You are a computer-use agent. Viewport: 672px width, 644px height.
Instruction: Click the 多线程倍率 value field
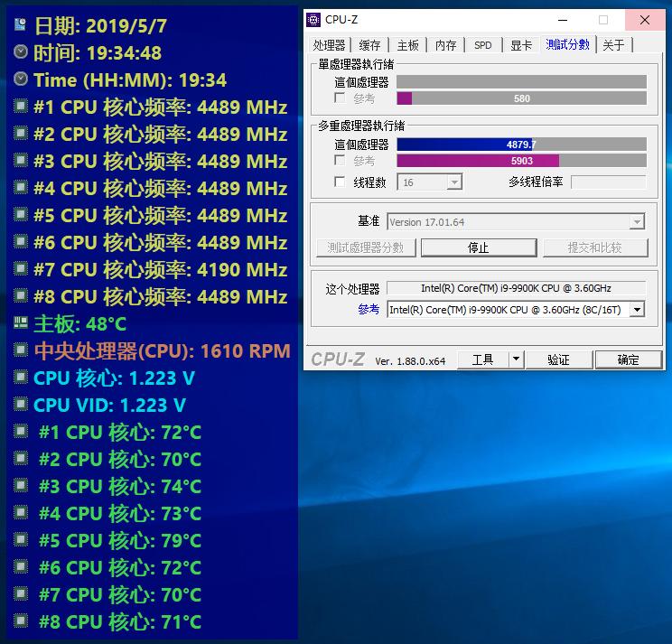[609, 182]
